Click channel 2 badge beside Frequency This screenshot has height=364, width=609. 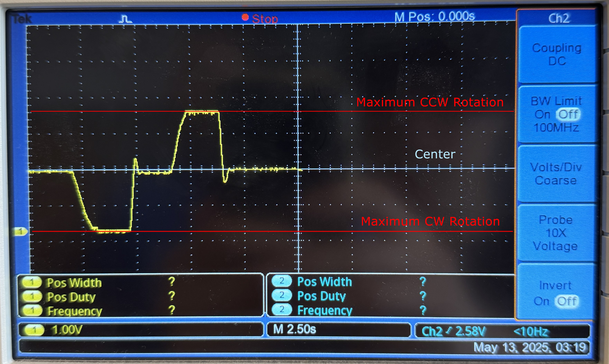[282, 310]
